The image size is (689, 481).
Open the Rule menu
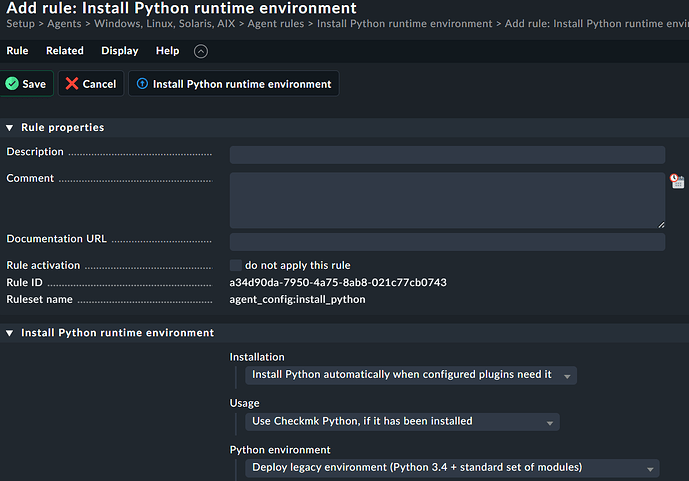tap(18, 51)
